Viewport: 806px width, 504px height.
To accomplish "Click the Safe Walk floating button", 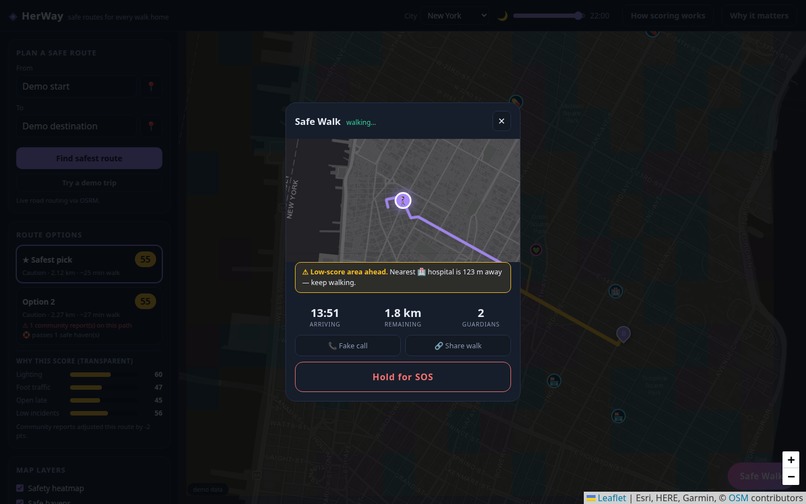I will tap(760, 476).
